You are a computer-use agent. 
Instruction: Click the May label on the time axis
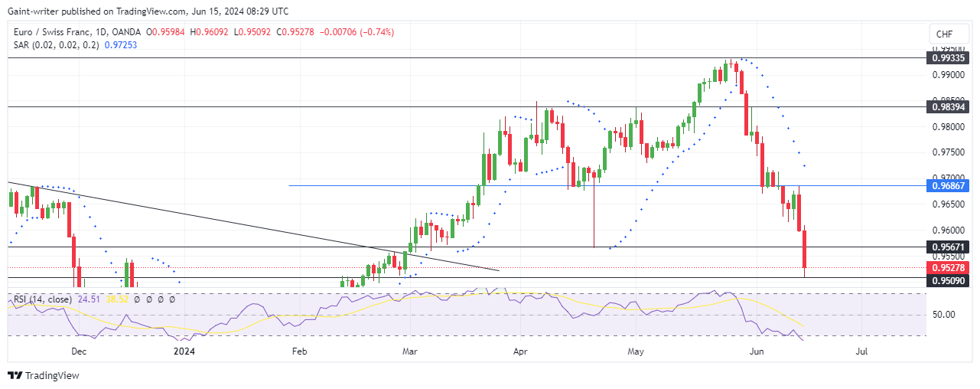636,351
